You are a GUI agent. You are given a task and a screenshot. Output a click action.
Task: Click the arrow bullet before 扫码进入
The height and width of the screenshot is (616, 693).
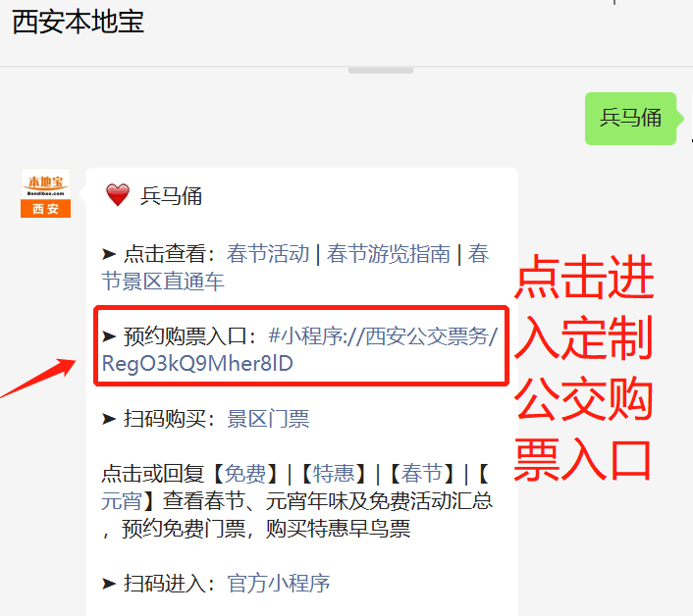(x=109, y=584)
